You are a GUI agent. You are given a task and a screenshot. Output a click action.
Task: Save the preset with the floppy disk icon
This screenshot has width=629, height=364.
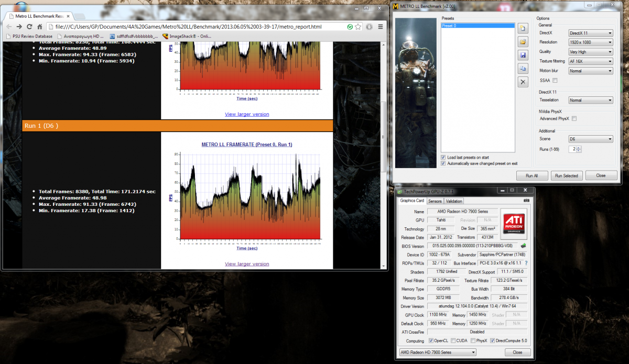pyautogui.click(x=523, y=55)
